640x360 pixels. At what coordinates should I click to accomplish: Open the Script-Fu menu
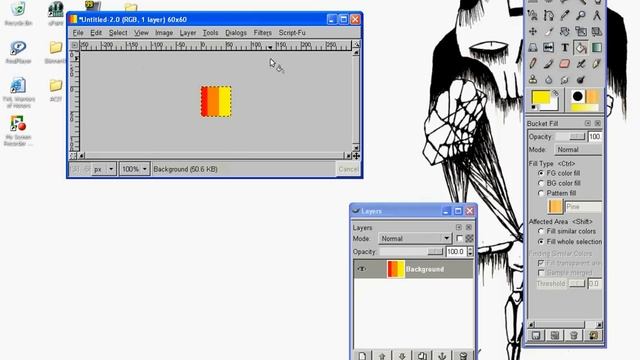[292, 33]
